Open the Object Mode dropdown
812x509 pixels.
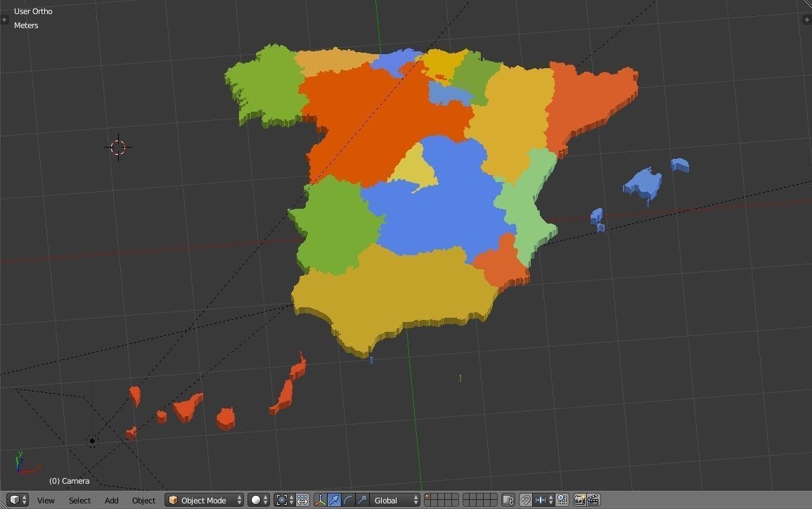(204, 500)
